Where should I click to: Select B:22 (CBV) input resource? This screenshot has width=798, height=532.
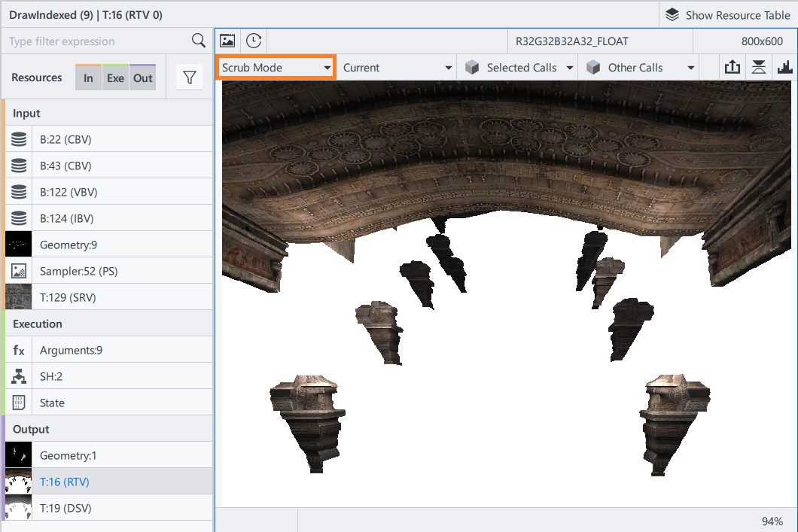click(x=65, y=139)
